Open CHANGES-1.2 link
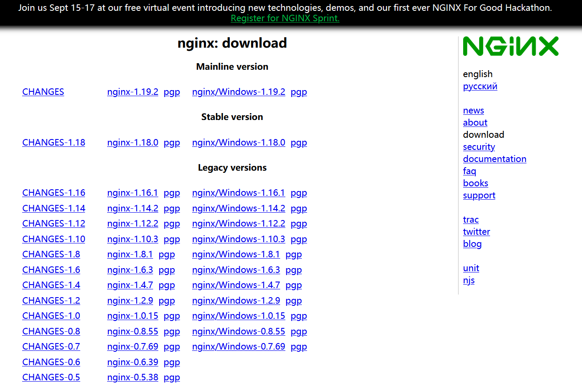Screen dimensions: 582x392 pos(51,301)
